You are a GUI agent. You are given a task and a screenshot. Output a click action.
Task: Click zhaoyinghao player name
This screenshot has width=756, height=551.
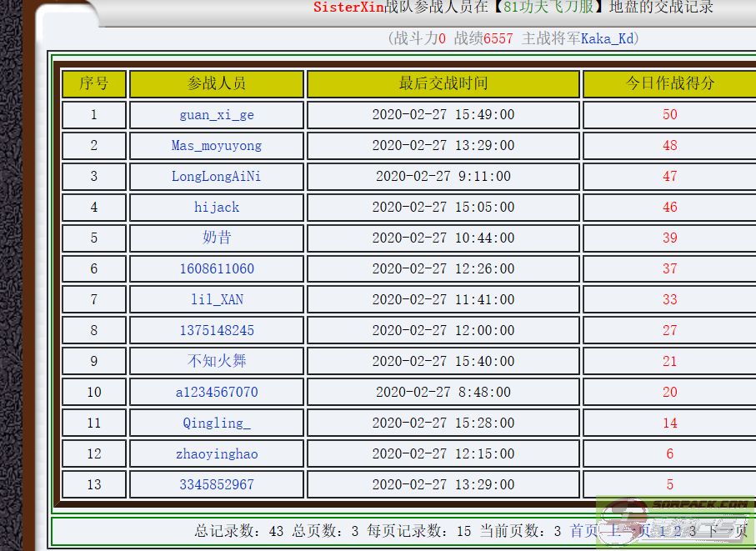click(x=217, y=454)
